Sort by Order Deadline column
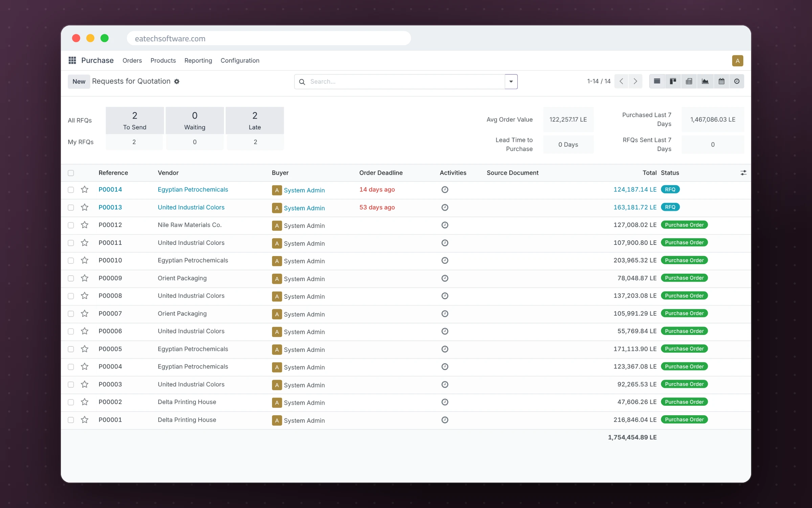The width and height of the screenshot is (812, 508). tap(381, 173)
